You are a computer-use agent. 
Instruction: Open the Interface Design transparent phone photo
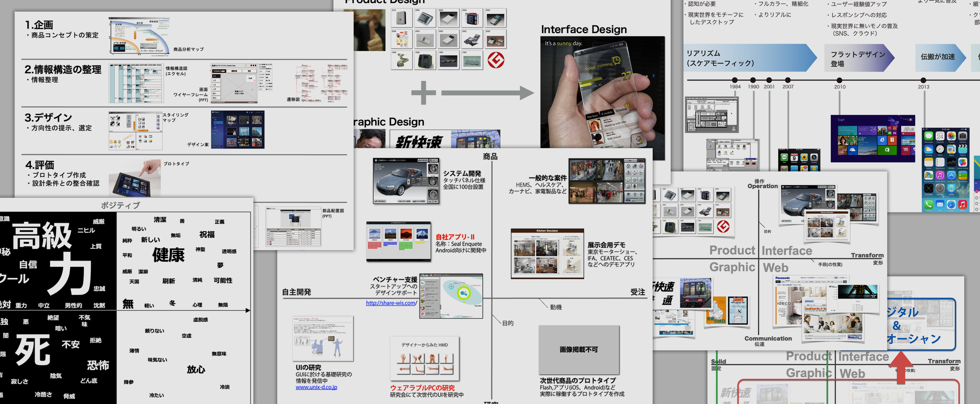[x=603, y=98]
